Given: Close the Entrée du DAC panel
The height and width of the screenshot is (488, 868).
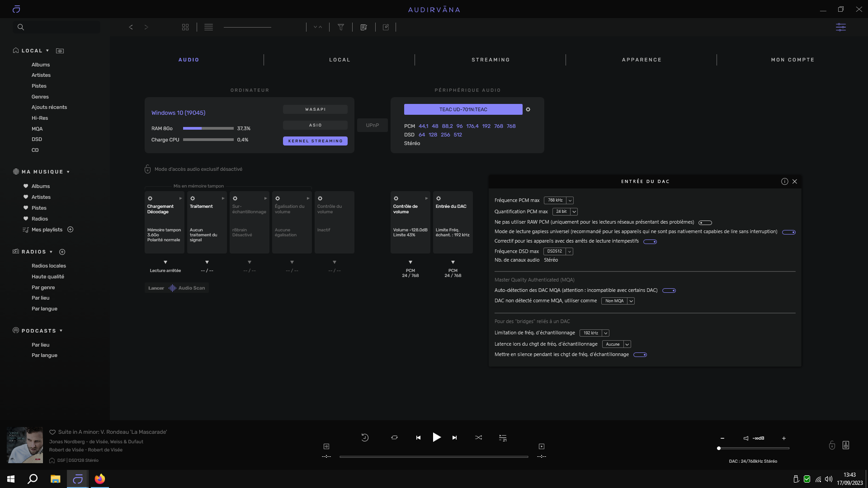Looking at the screenshot, I should click(795, 181).
